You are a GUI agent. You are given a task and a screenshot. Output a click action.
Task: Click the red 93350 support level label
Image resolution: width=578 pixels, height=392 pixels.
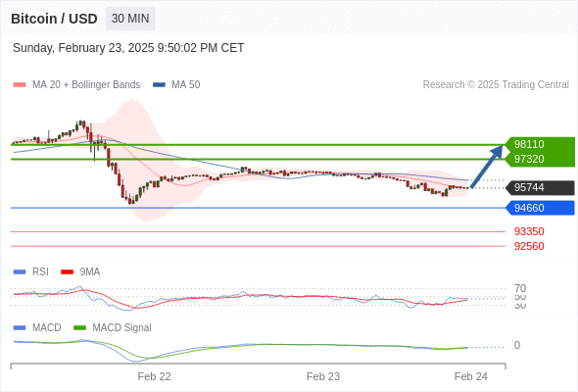(529, 231)
